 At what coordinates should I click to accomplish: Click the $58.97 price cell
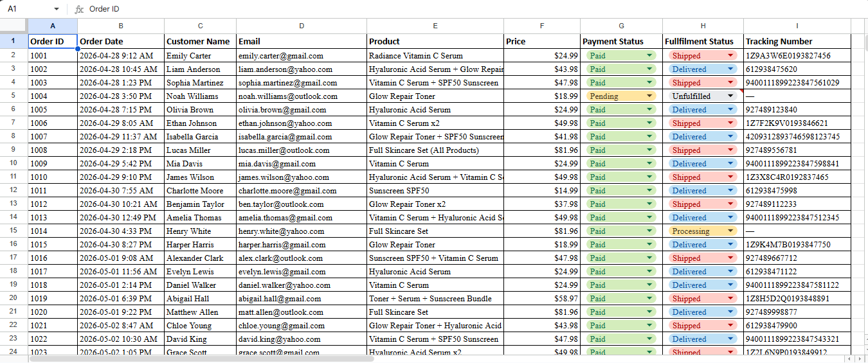pyautogui.click(x=542, y=299)
